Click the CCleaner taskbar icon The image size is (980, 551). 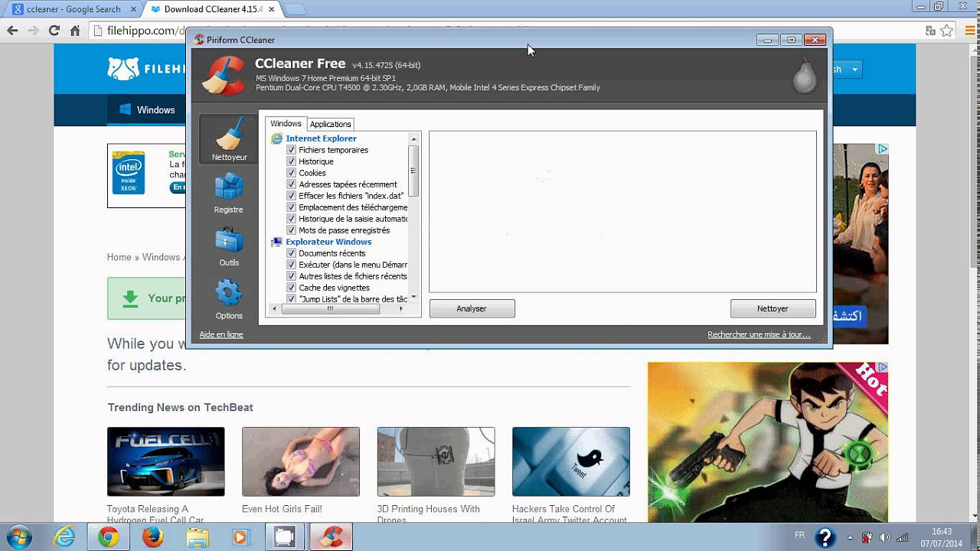[x=332, y=537]
